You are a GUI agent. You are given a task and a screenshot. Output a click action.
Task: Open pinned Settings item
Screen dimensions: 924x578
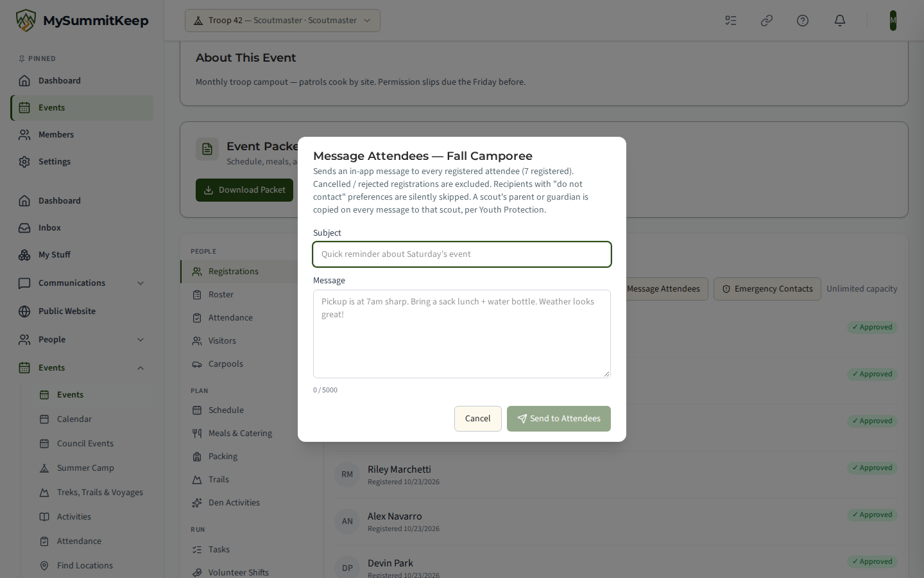pos(81,162)
